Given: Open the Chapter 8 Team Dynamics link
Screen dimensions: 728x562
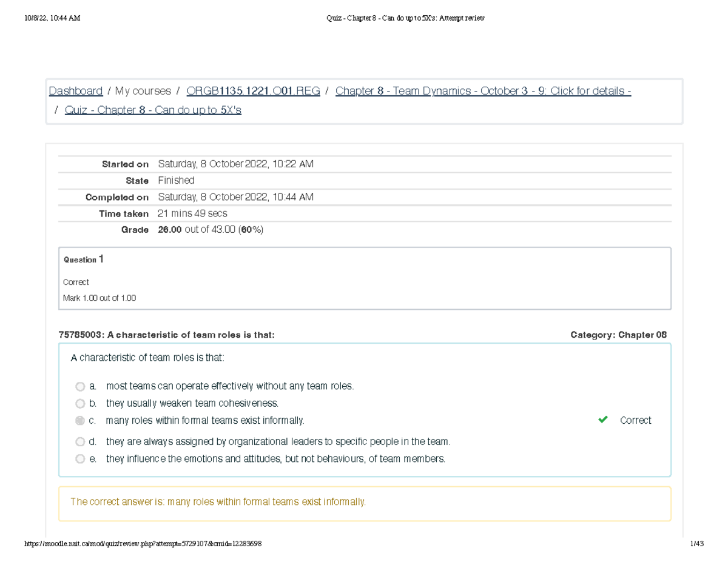Looking at the screenshot, I should (x=483, y=90).
